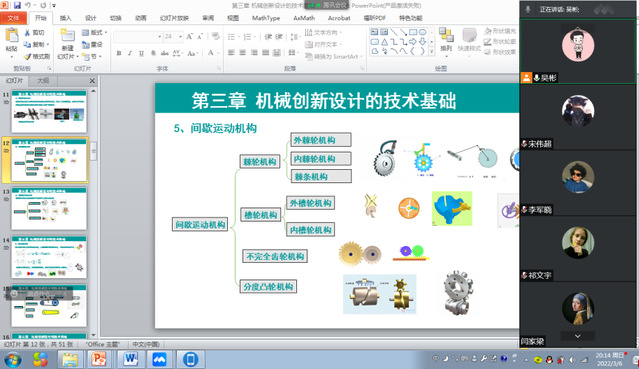Switch to the 大纲 outline tab

point(43,80)
